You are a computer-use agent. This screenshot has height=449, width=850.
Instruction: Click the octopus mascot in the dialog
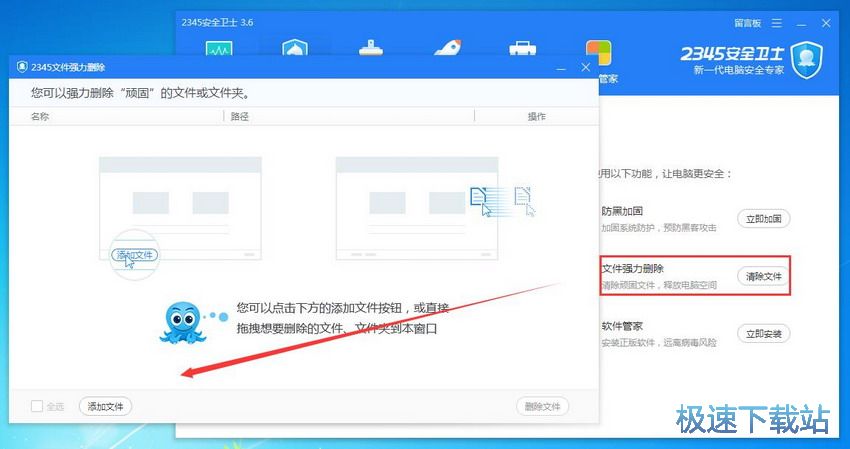(184, 323)
